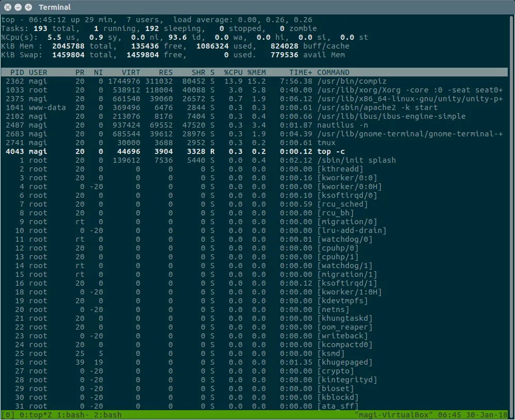Screen dimensions: 515x420
Task: Maximize the Terminal window
Action: (x=28, y=7)
